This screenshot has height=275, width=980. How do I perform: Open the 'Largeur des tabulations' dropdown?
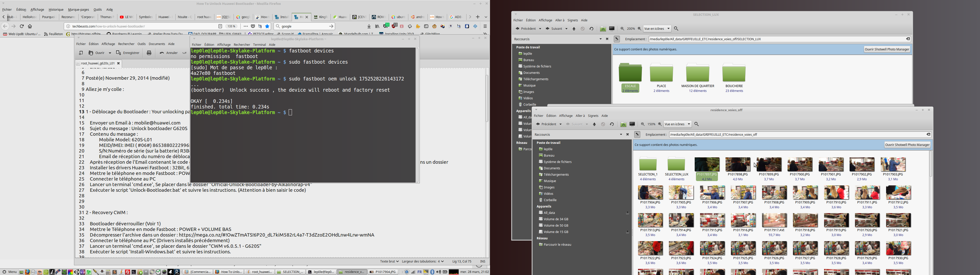click(x=423, y=261)
